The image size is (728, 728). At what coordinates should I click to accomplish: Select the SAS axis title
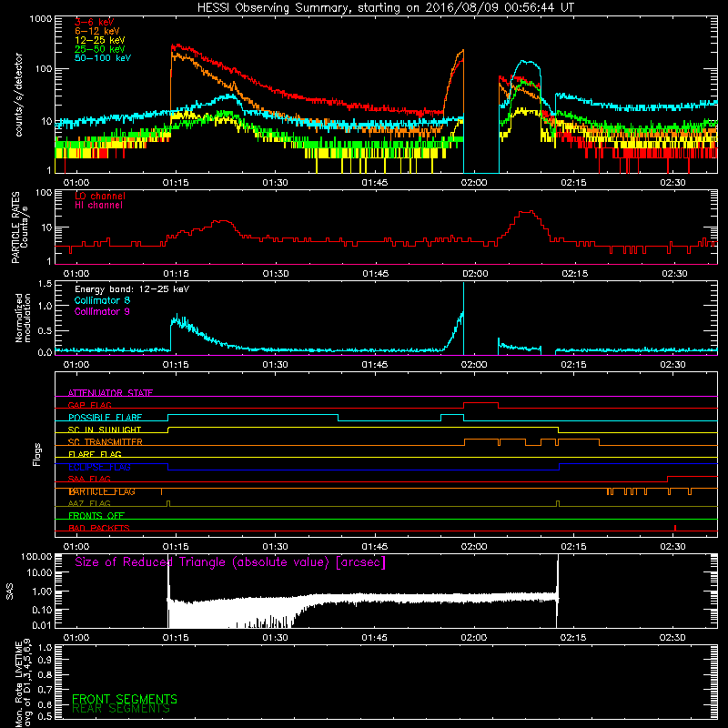pos(10,591)
